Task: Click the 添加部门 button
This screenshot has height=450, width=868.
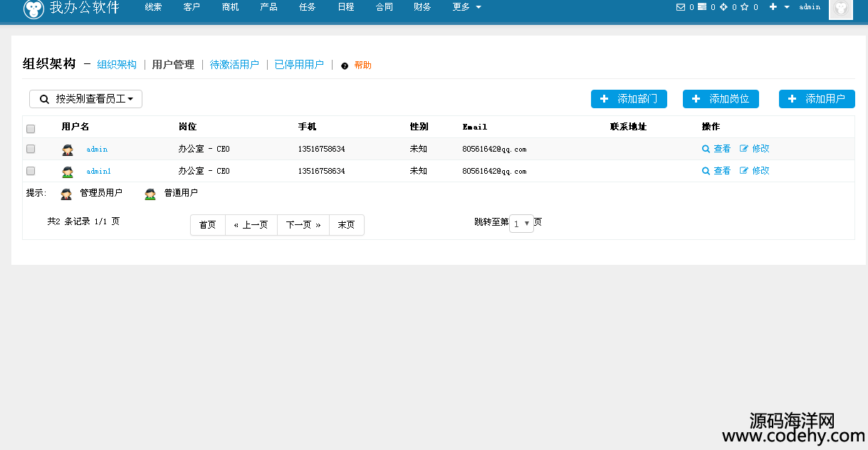Action: click(629, 99)
